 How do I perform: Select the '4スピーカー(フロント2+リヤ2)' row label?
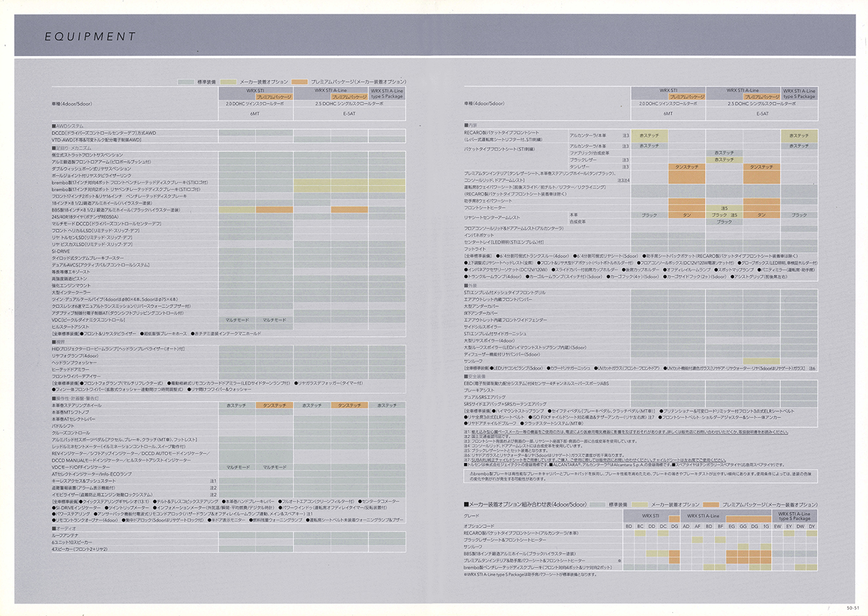tap(79, 549)
